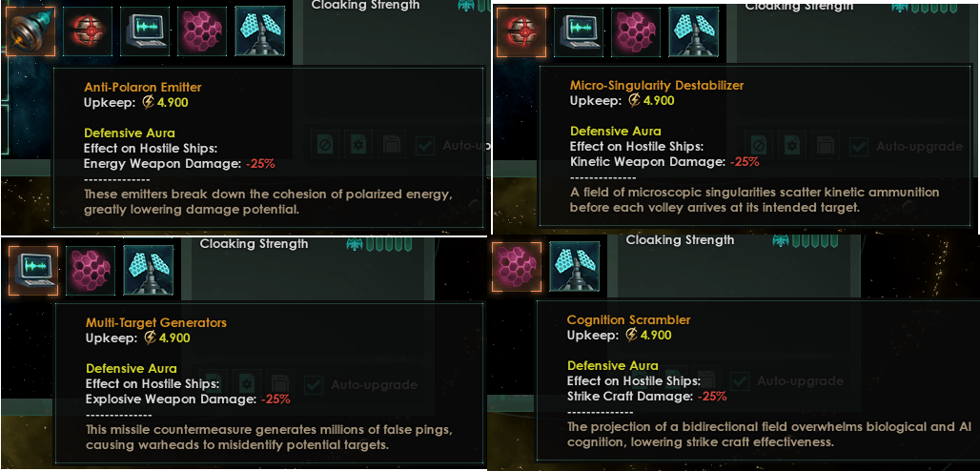Pick the blue dish icon beside highlighted Cognition Scrambler
Screen dimensions: 980x471
click(x=575, y=267)
